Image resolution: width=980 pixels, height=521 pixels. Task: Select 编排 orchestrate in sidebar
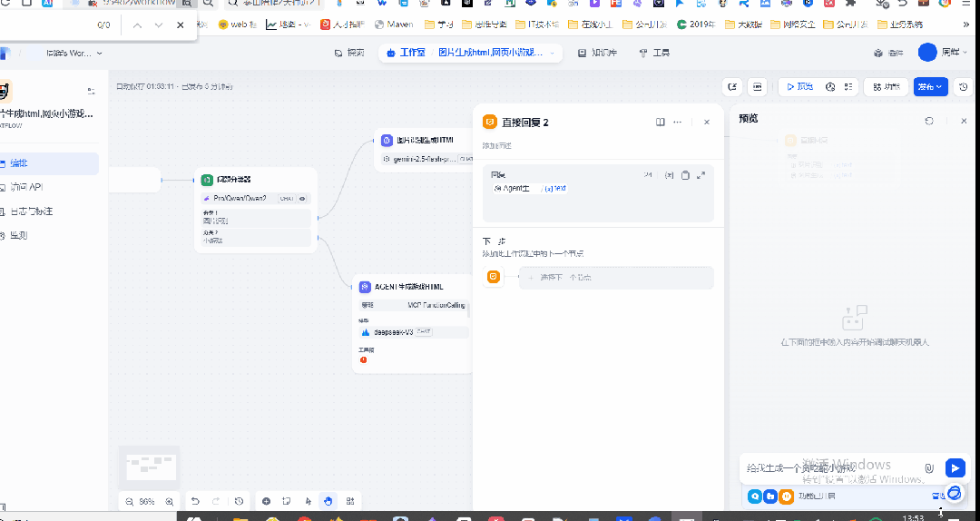(x=49, y=163)
